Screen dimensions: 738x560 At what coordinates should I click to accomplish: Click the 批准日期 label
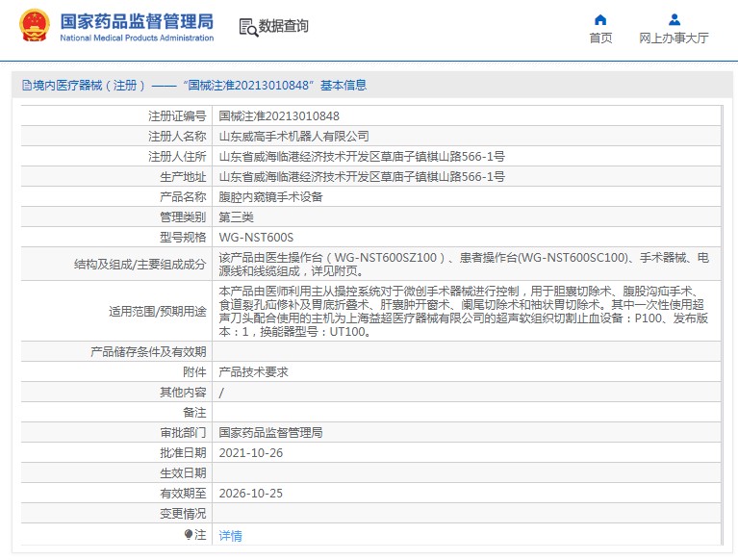(183, 452)
